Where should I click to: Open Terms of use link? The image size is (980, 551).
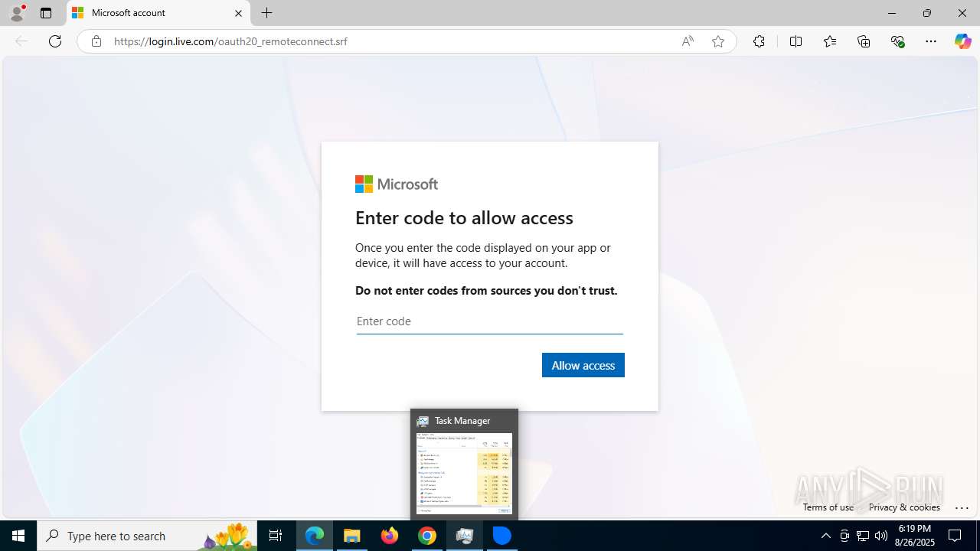pyautogui.click(x=828, y=507)
